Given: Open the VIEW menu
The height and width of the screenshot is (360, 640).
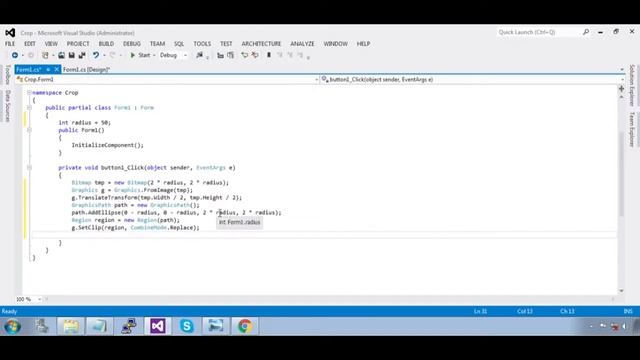Looking at the screenshot, I should coord(51,44).
